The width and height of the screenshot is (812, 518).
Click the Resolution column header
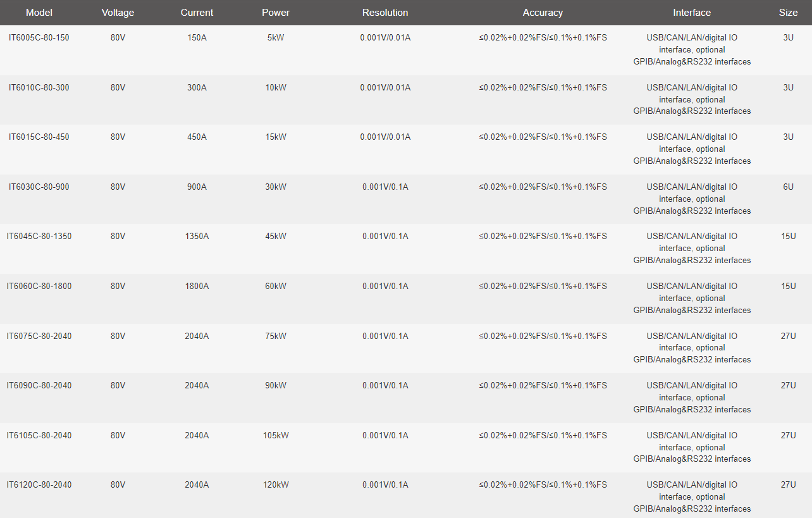click(385, 13)
